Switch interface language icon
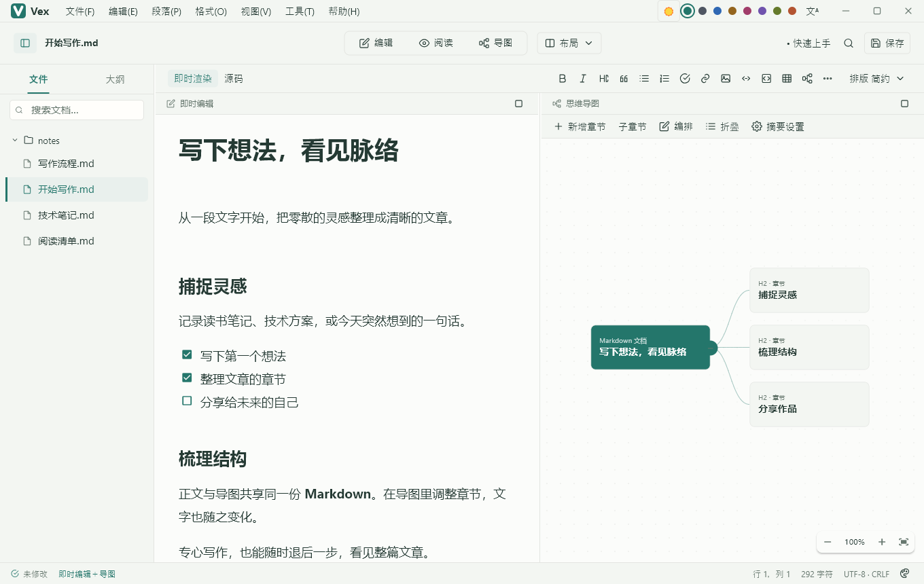Viewport: 924px width, 584px height. click(x=812, y=11)
